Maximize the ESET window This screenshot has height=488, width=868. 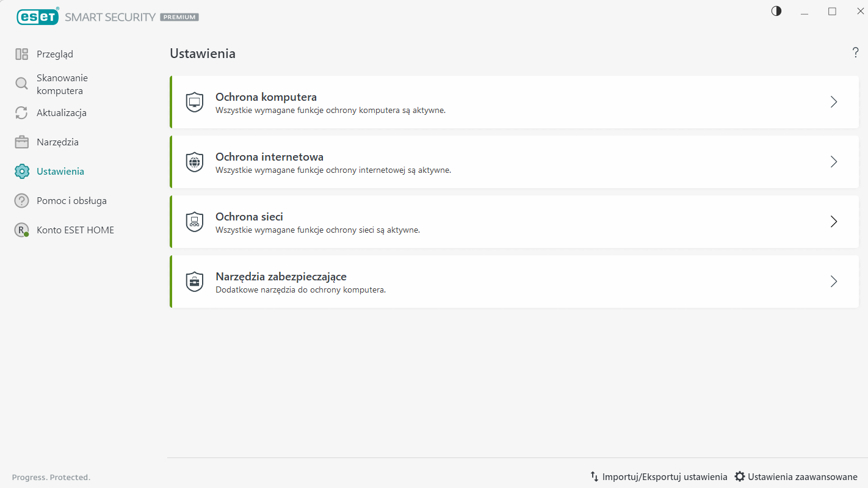pyautogui.click(x=832, y=11)
